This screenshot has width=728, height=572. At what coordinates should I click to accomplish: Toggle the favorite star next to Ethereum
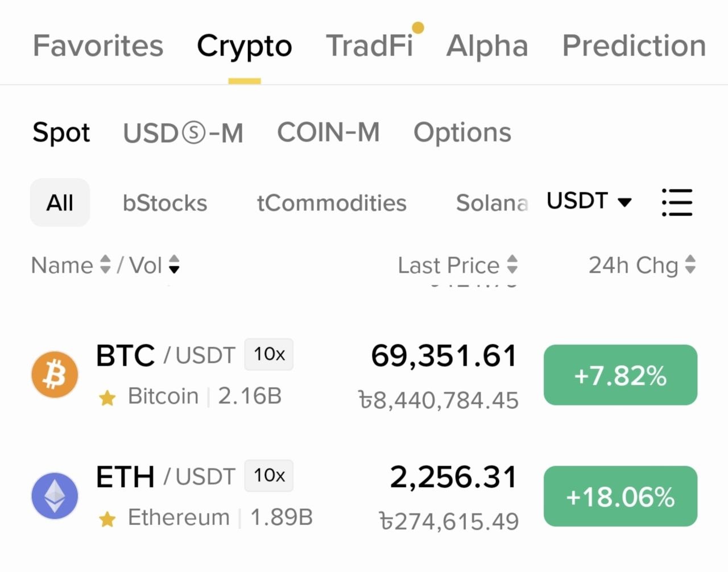click(107, 519)
